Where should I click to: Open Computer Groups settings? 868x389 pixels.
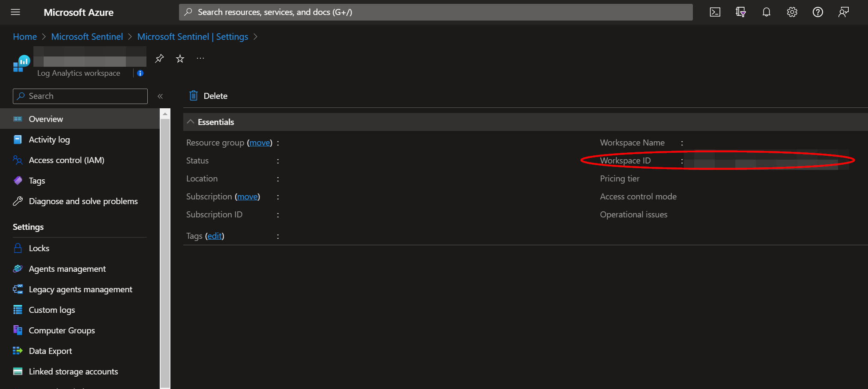[x=80, y=330]
